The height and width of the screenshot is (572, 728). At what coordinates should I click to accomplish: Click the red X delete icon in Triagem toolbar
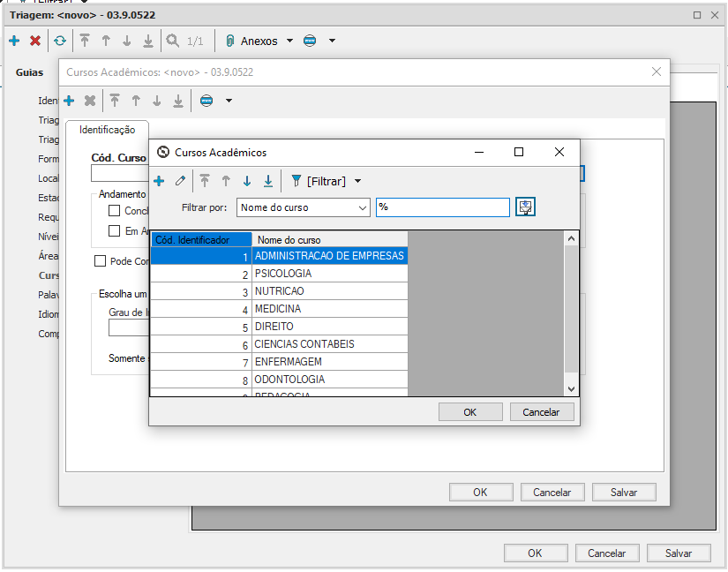point(35,41)
